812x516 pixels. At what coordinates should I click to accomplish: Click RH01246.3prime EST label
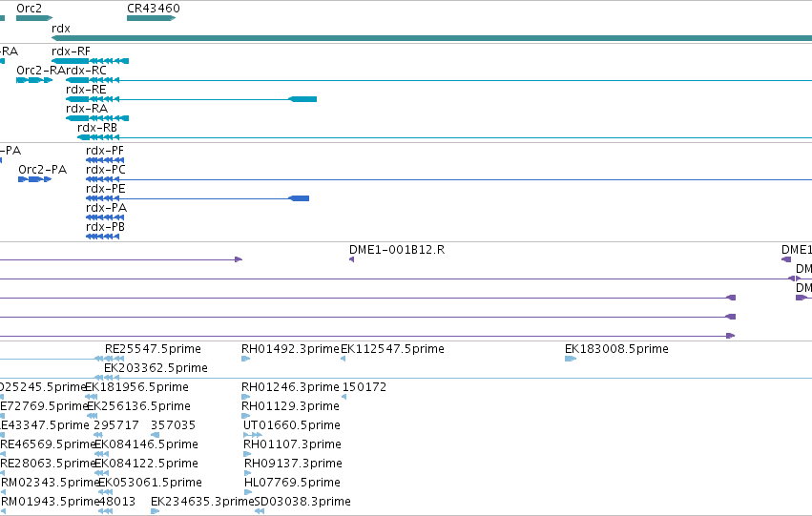290,387
